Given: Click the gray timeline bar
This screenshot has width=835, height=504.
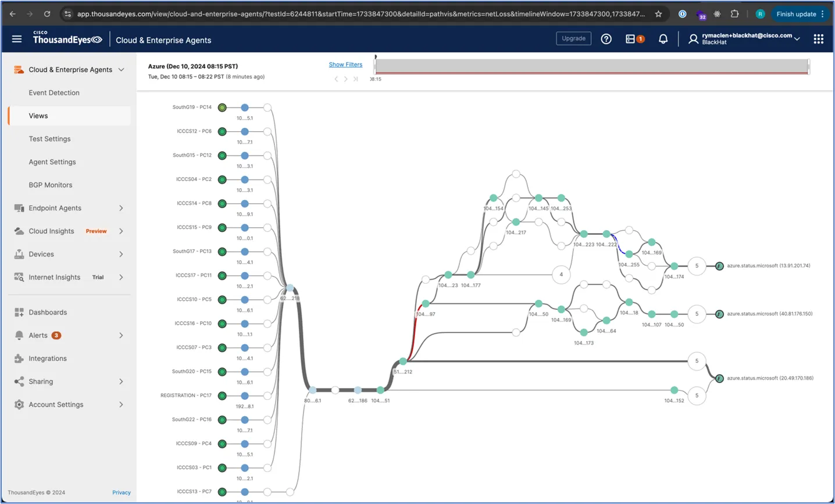Looking at the screenshot, I should pyautogui.click(x=592, y=66).
